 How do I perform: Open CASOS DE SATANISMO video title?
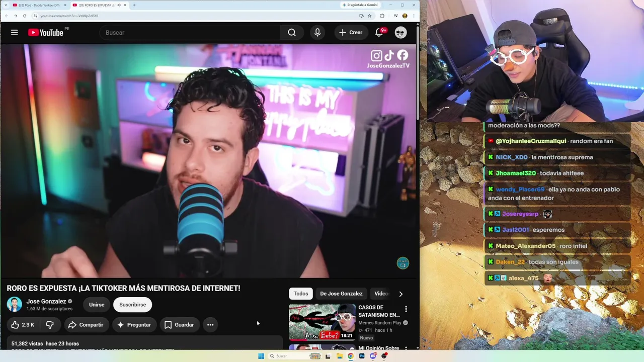[379, 311]
